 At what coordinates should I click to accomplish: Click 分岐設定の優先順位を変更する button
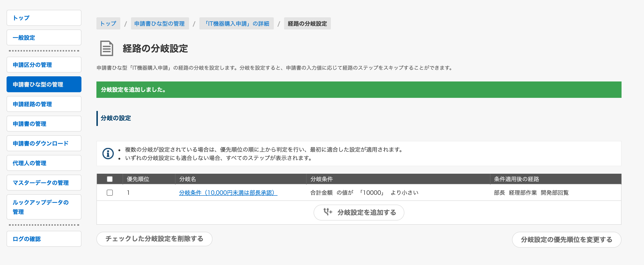[x=567, y=239]
